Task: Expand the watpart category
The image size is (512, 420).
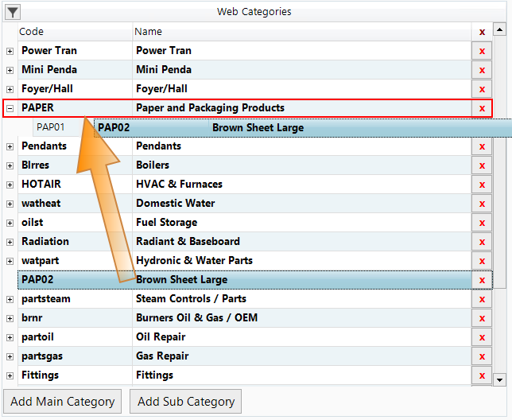Action: [x=10, y=261]
